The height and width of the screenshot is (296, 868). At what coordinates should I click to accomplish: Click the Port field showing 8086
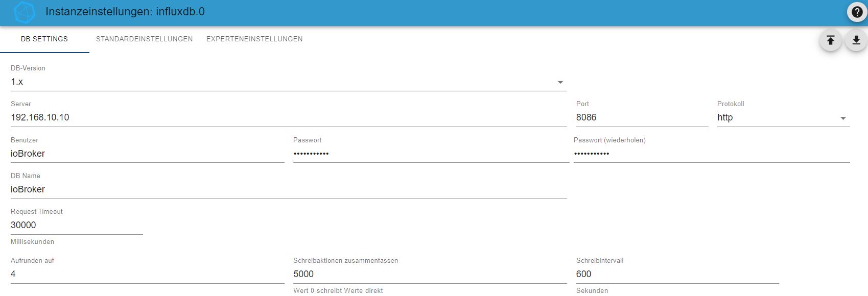pyautogui.click(x=642, y=118)
